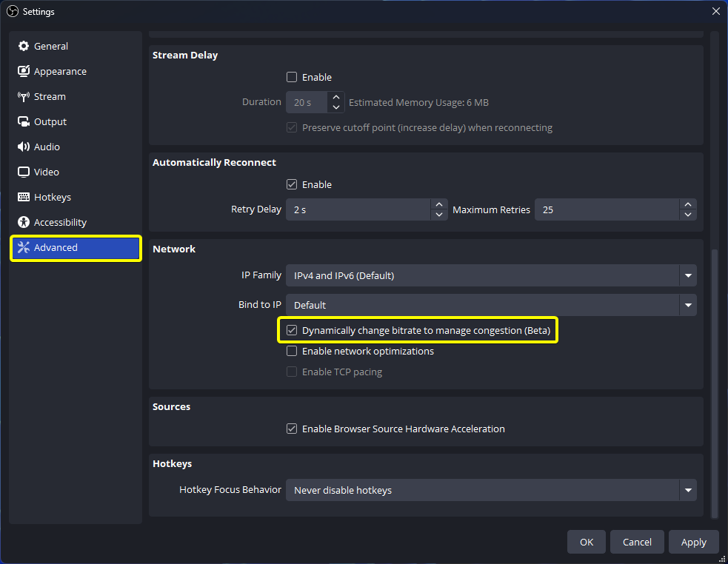The width and height of the screenshot is (728, 564).
Task: Increase Maximum Retries with up arrow
Action: click(x=687, y=204)
